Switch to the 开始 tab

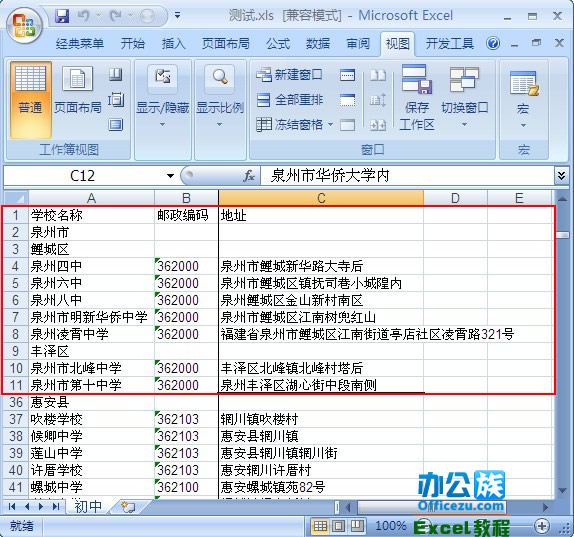(133, 44)
